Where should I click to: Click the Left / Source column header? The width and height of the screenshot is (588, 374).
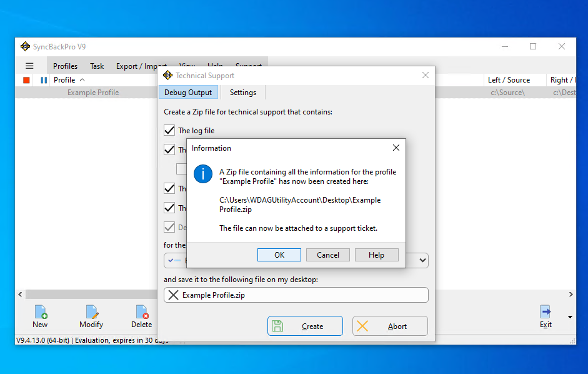coord(509,80)
